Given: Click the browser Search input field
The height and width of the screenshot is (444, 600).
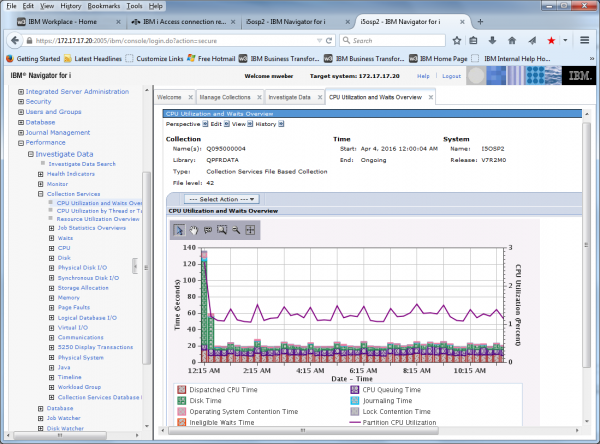Looking at the screenshot, I should pyautogui.click(x=392, y=41).
